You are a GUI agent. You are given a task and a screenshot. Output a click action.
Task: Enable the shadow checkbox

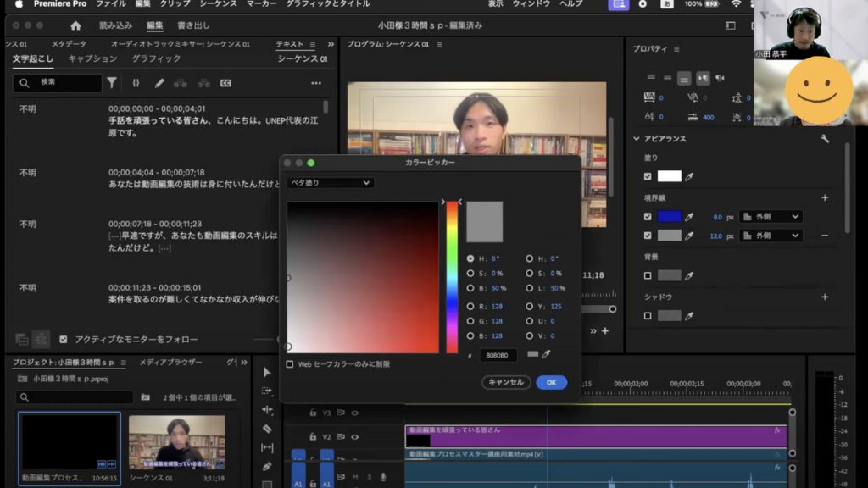pos(648,316)
